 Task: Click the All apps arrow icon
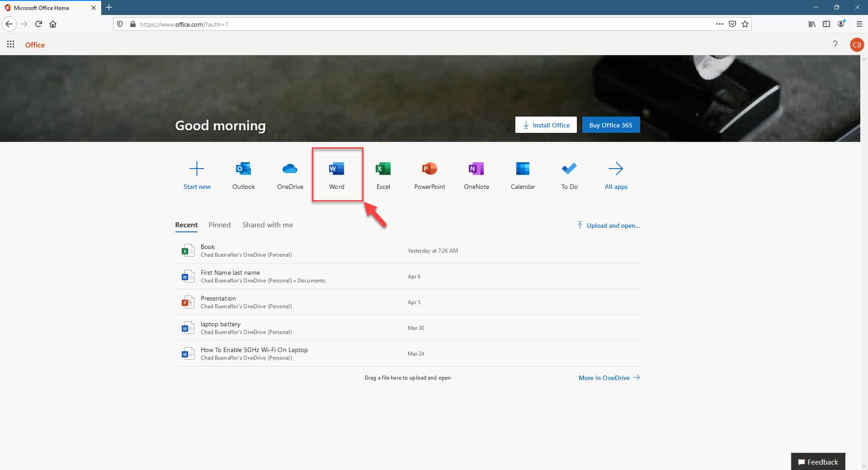616,169
